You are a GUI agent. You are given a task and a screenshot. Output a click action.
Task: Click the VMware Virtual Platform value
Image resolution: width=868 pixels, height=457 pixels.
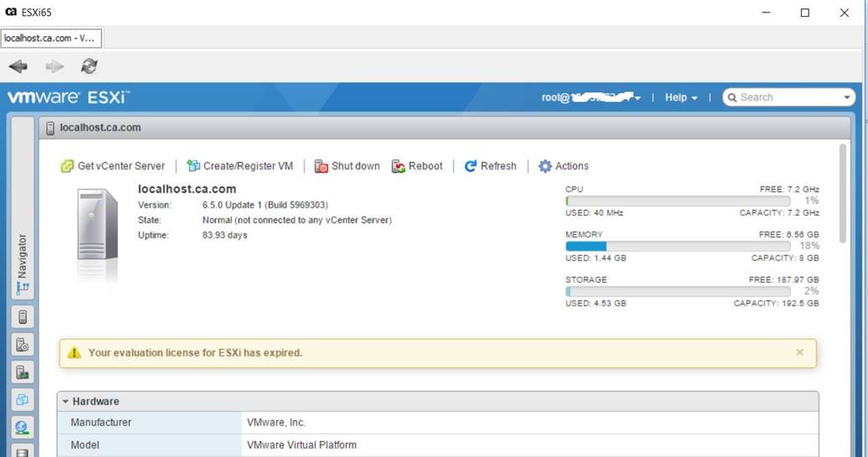point(302,444)
